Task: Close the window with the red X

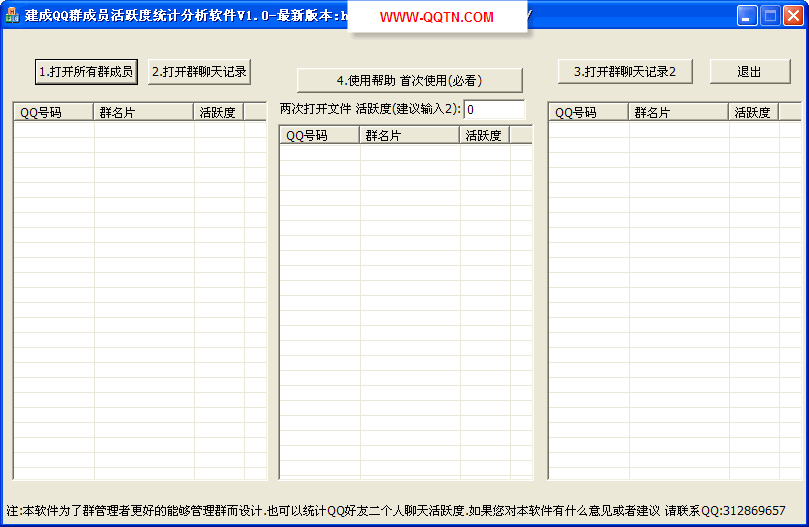Action: click(794, 15)
